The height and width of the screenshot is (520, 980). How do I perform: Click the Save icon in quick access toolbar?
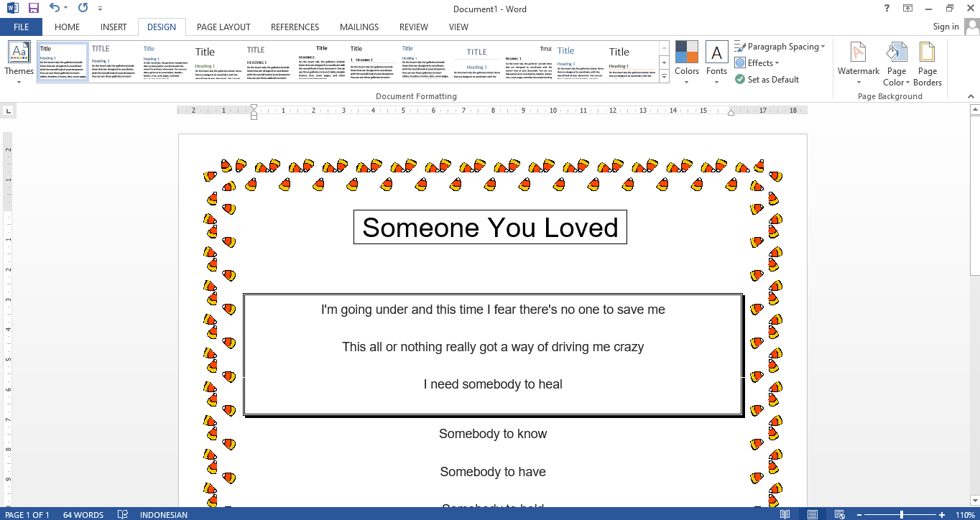click(x=33, y=9)
